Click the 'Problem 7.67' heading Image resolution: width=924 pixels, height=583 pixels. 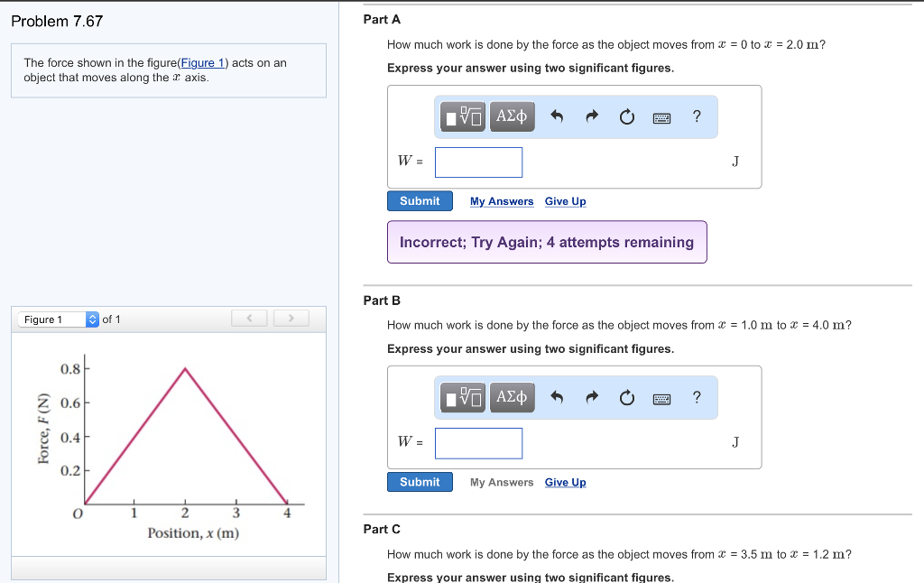pyautogui.click(x=57, y=22)
